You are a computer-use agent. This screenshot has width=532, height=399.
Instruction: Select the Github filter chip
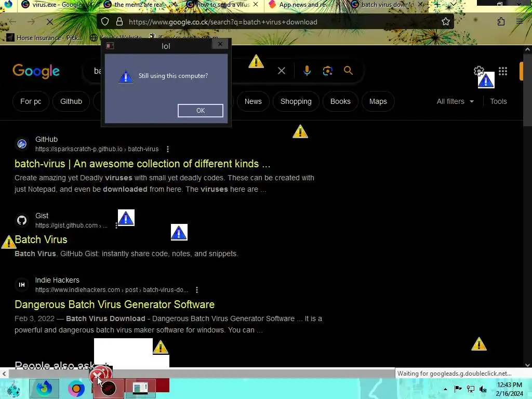pos(71,101)
